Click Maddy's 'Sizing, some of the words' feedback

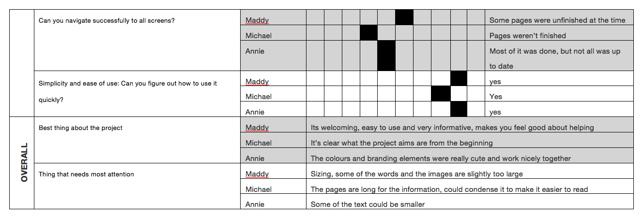click(416, 174)
